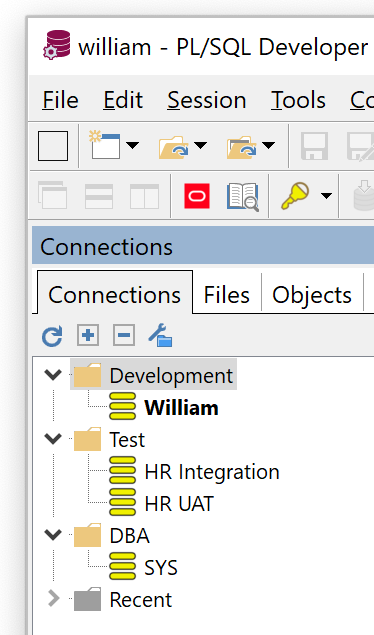Click the DBA folder icon
The height and width of the screenshot is (635, 374).
coord(87,535)
